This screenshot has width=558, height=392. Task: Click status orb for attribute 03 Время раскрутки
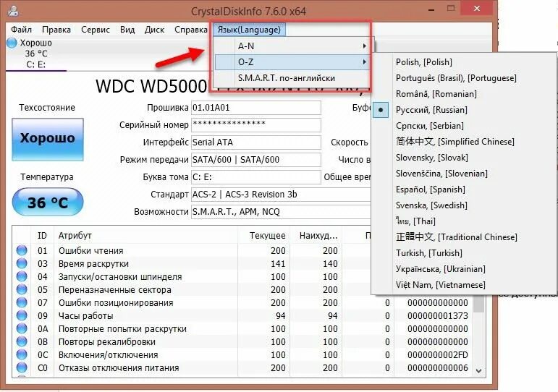tap(22, 263)
